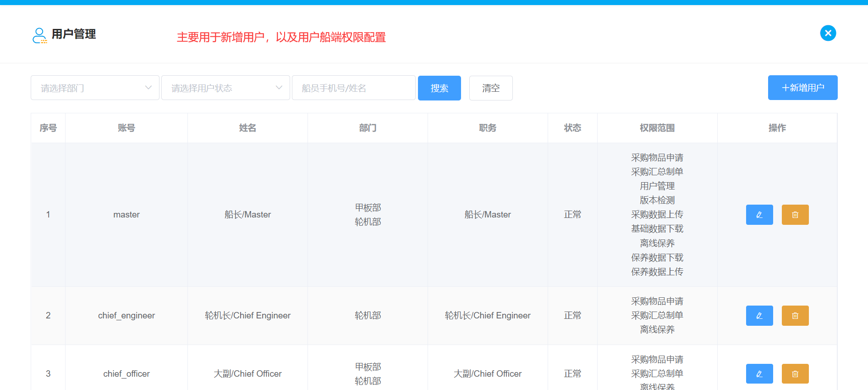
Task: Click 保养数据下载 permission in master row
Action: (657, 258)
